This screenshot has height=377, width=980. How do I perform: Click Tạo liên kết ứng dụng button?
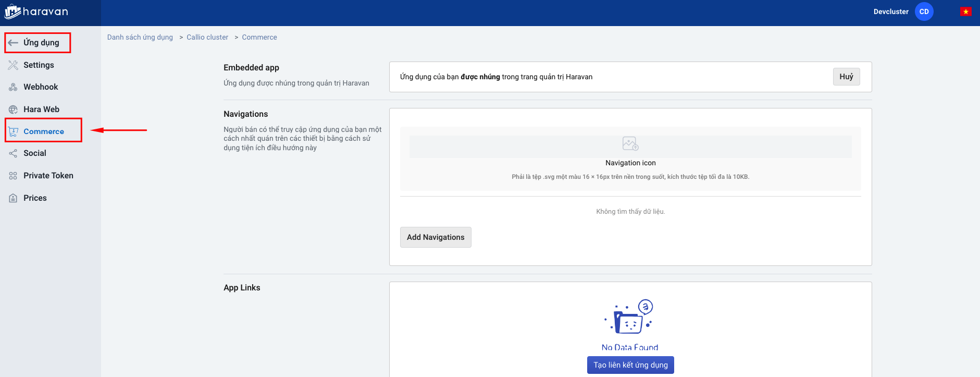630,365
